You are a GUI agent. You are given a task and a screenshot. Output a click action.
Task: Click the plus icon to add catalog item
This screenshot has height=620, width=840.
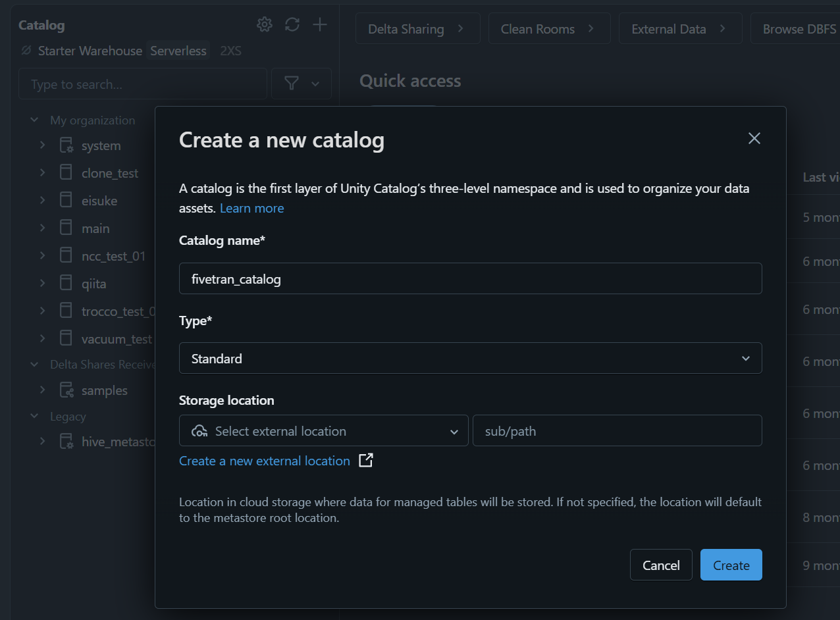pyautogui.click(x=320, y=25)
